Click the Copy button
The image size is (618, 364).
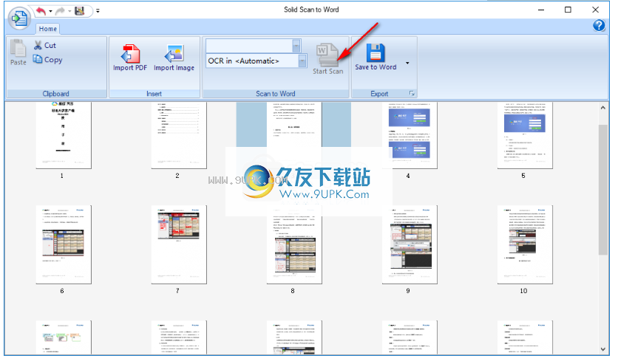pos(48,59)
